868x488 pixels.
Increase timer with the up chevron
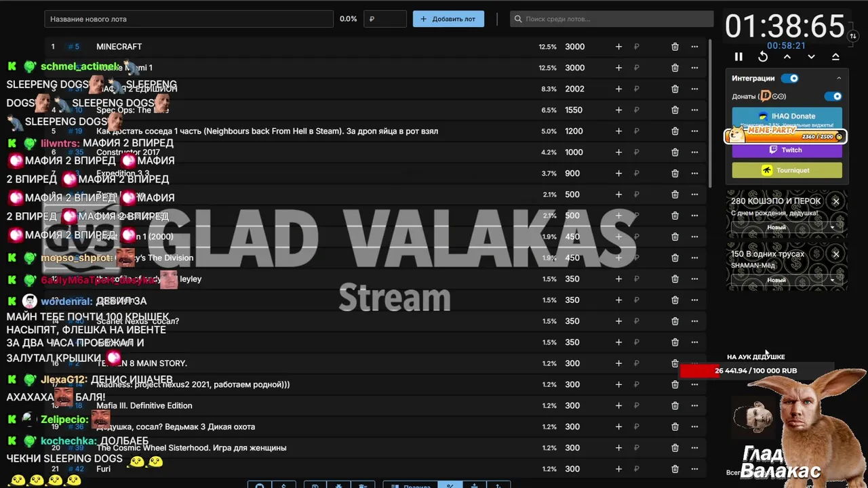(x=787, y=57)
